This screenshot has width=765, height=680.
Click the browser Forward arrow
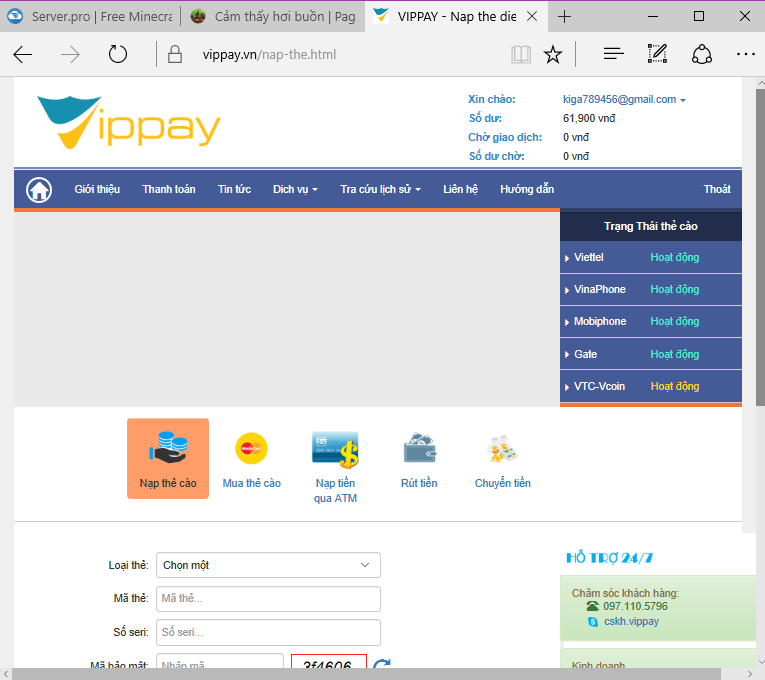[70, 54]
